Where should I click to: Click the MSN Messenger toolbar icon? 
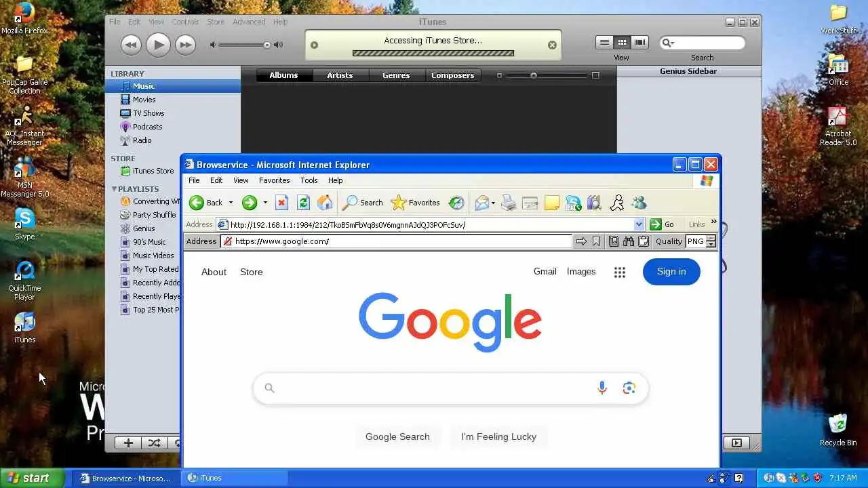(x=638, y=203)
